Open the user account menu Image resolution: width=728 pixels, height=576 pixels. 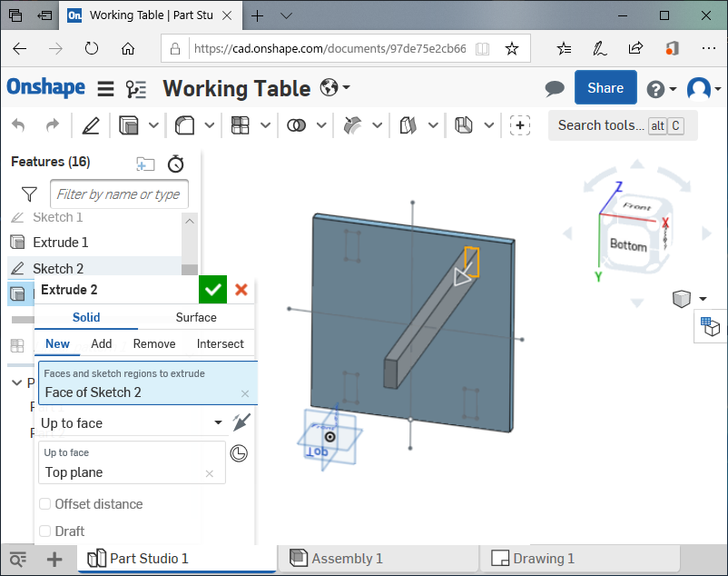(x=703, y=88)
